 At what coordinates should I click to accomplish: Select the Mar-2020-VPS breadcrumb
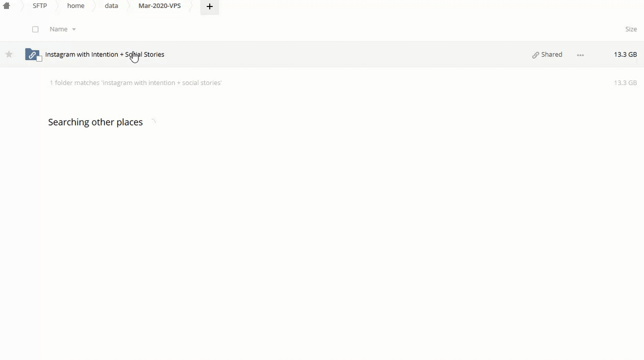pyautogui.click(x=159, y=6)
